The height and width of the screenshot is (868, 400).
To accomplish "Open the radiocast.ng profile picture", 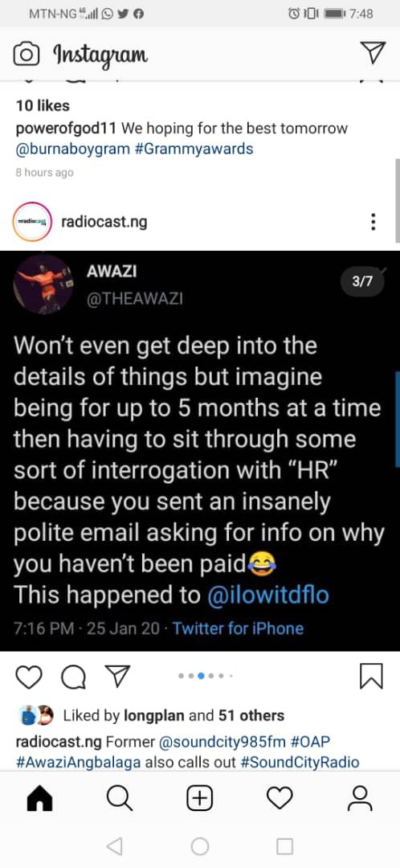I will click(x=31, y=222).
